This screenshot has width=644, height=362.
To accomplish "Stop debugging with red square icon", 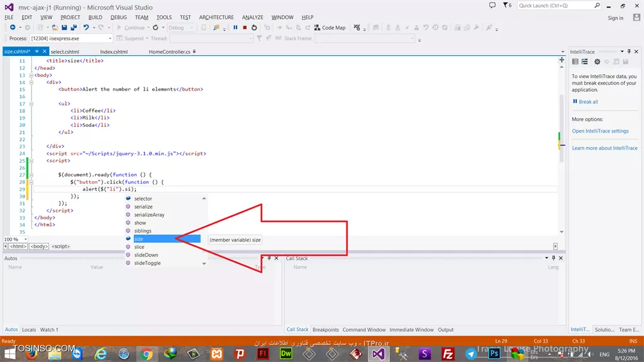I will point(245,28).
